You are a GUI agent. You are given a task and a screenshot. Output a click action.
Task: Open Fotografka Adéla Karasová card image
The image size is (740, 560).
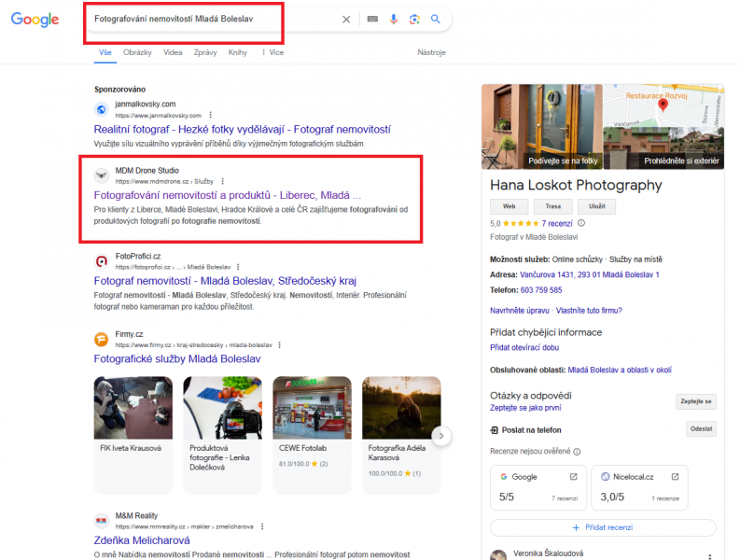coord(401,408)
